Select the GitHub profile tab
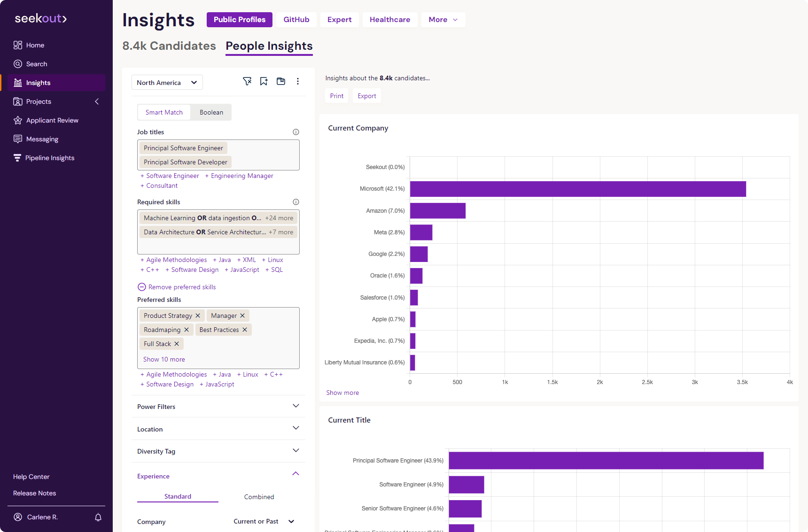 click(x=296, y=20)
